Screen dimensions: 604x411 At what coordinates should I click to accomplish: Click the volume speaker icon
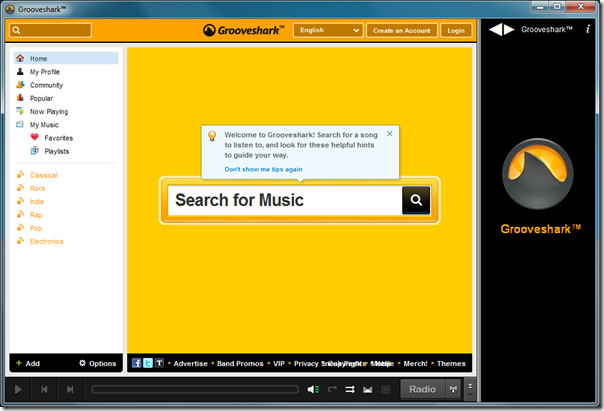(x=313, y=389)
